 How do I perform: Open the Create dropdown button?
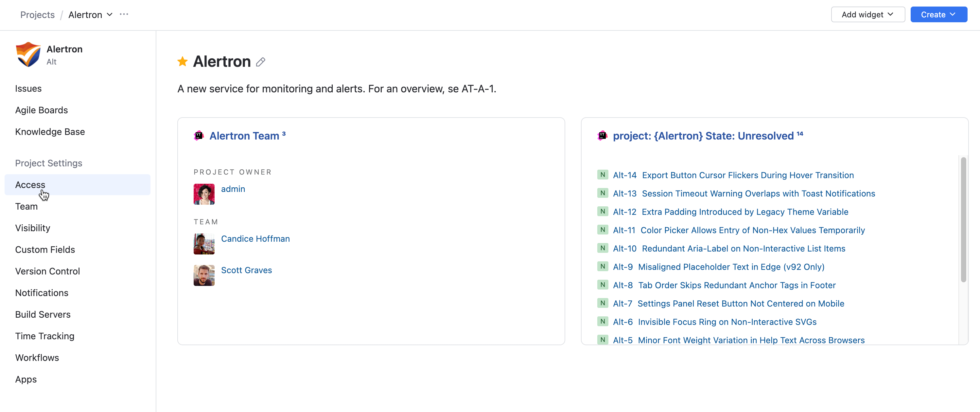point(938,14)
